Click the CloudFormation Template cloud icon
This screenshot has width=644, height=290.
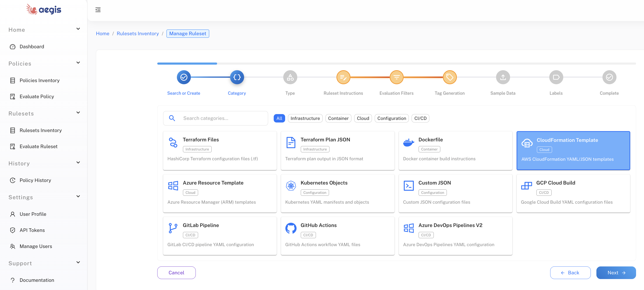click(x=527, y=143)
